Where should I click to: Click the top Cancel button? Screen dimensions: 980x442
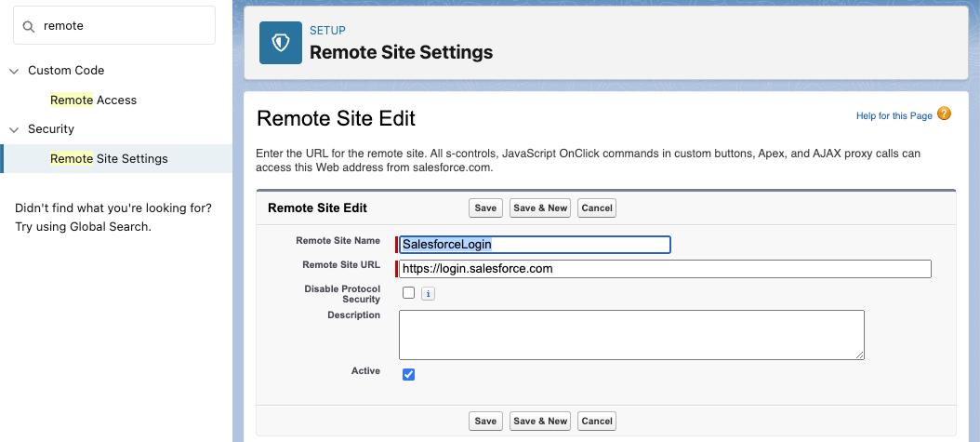tap(597, 208)
